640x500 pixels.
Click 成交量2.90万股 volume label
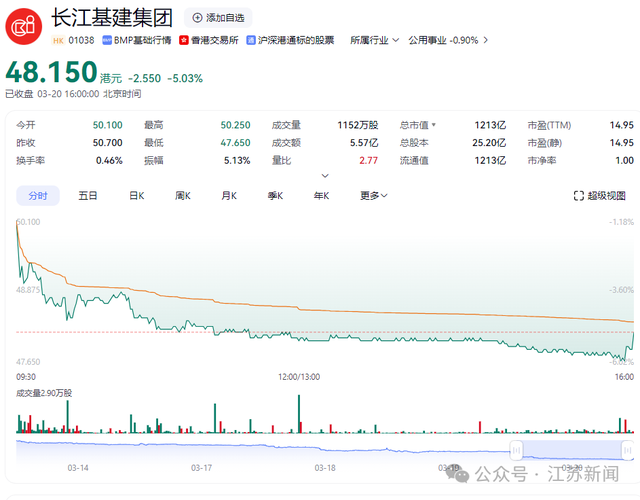pyautogui.click(x=44, y=393)
